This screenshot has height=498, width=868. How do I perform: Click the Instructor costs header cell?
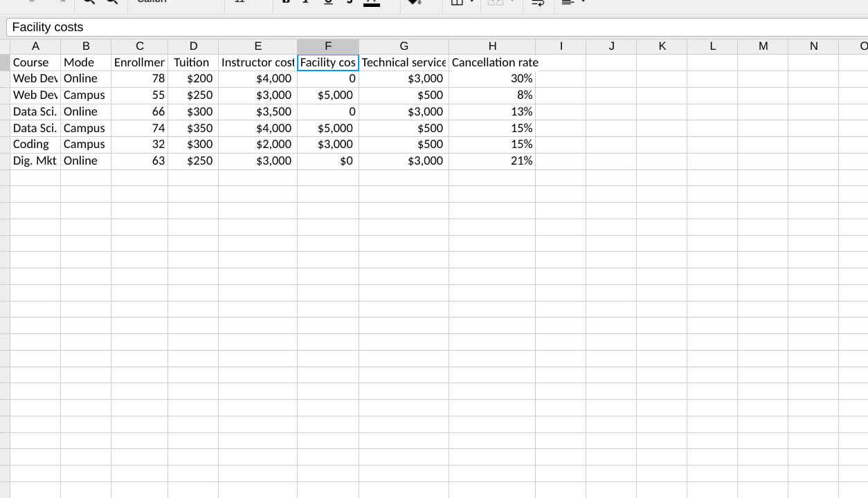point(258,62)
